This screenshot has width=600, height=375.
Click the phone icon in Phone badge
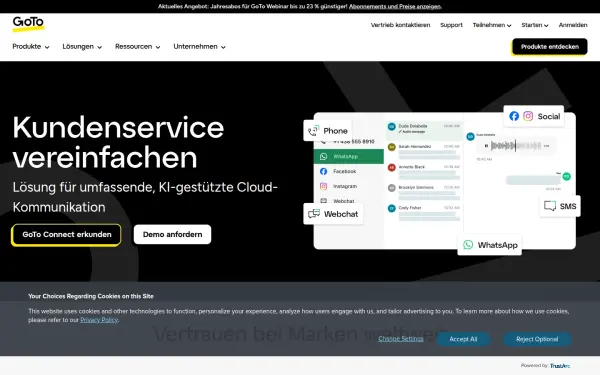pos(313,131)
